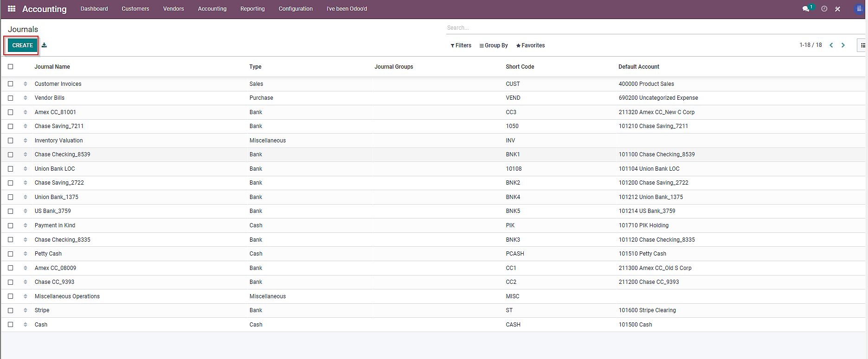868x359 pixels.
Task: Open the Filters dropdown
Action: tap(461, 45)
